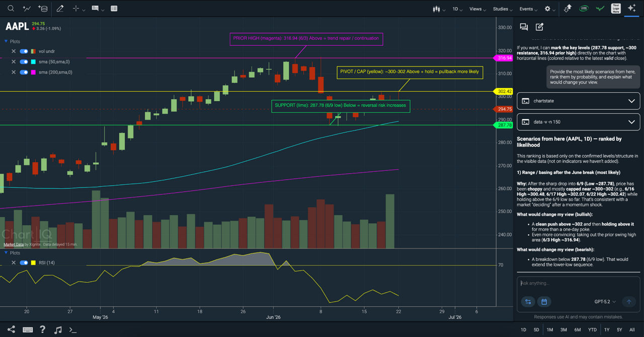Open the Events menu
This screenshot has width=644, height=337.
click(528, 9)
